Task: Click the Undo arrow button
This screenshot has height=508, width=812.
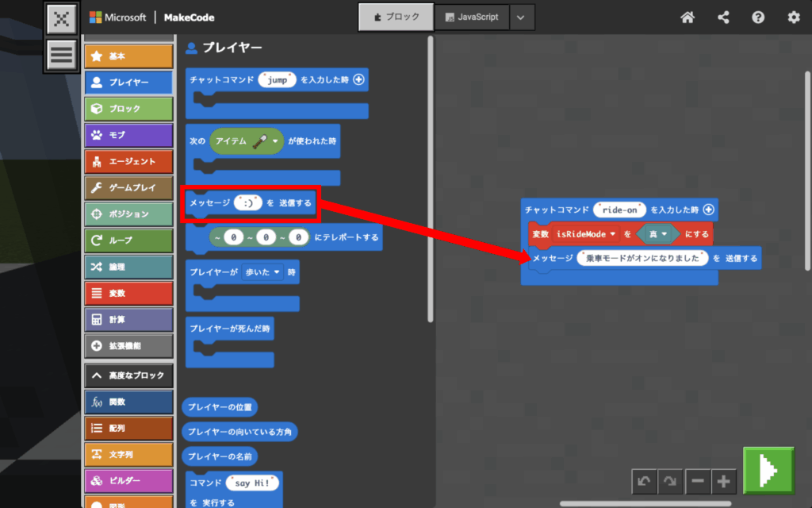Action: (x=644, y=481)
